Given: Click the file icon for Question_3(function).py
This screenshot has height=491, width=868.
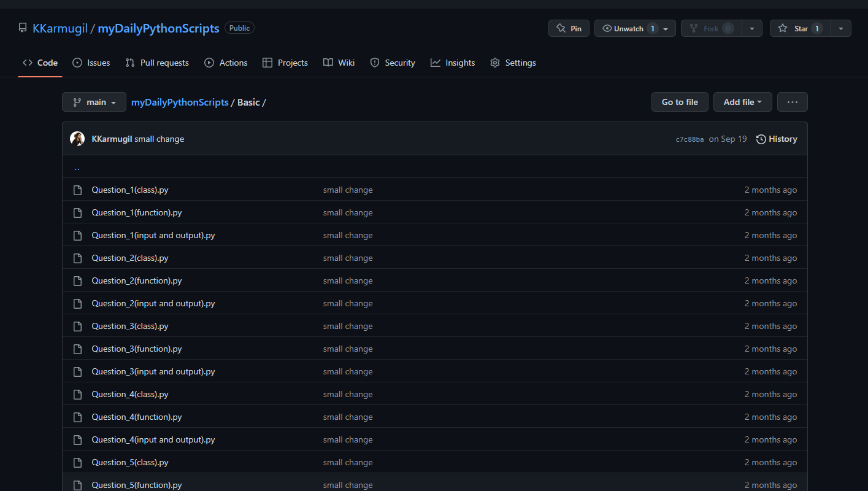Looking at the screenshot, I should (77, 349).
